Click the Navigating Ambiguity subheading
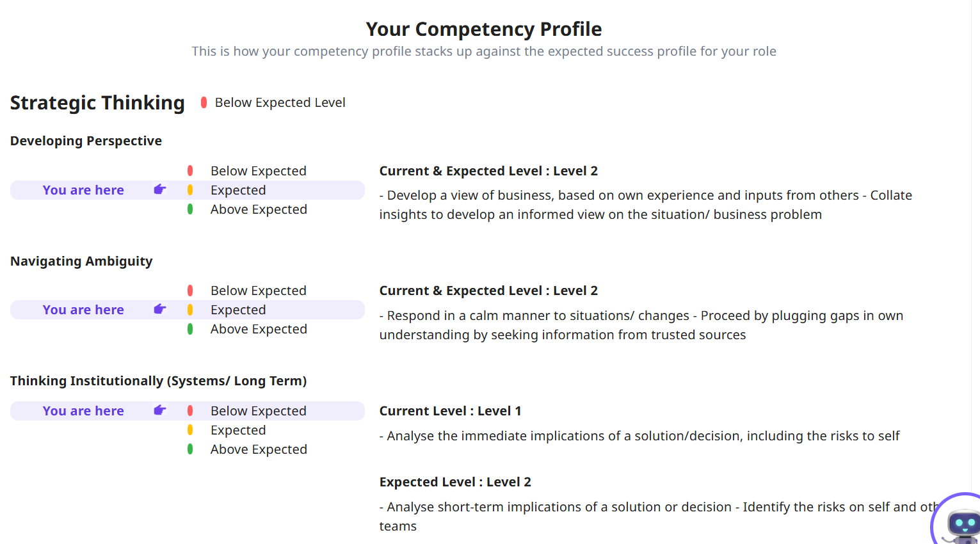Viewport: 980px width, 544px height. (81, 261)
